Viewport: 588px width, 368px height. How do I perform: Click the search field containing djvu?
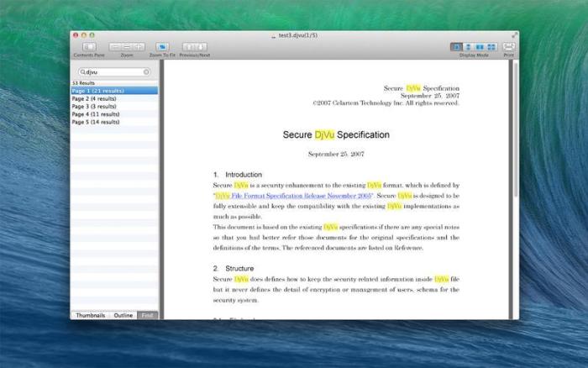click(x=114, y=71)
